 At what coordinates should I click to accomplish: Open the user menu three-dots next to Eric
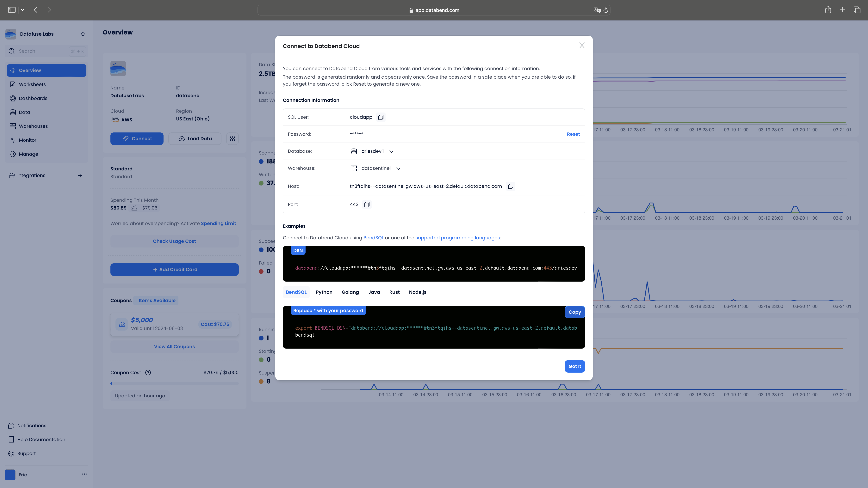pyautogui.click(x=84, y=474)
